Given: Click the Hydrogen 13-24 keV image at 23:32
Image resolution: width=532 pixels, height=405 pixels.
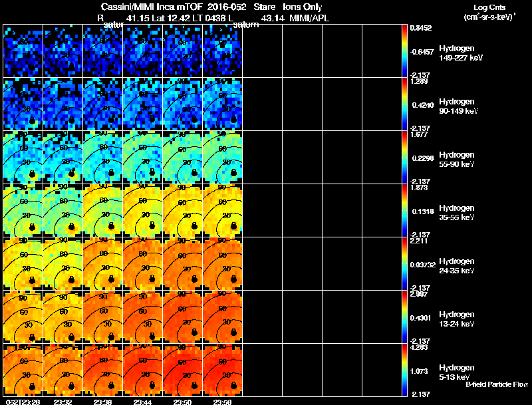Looking at the screenshot, I should point(63,317).
